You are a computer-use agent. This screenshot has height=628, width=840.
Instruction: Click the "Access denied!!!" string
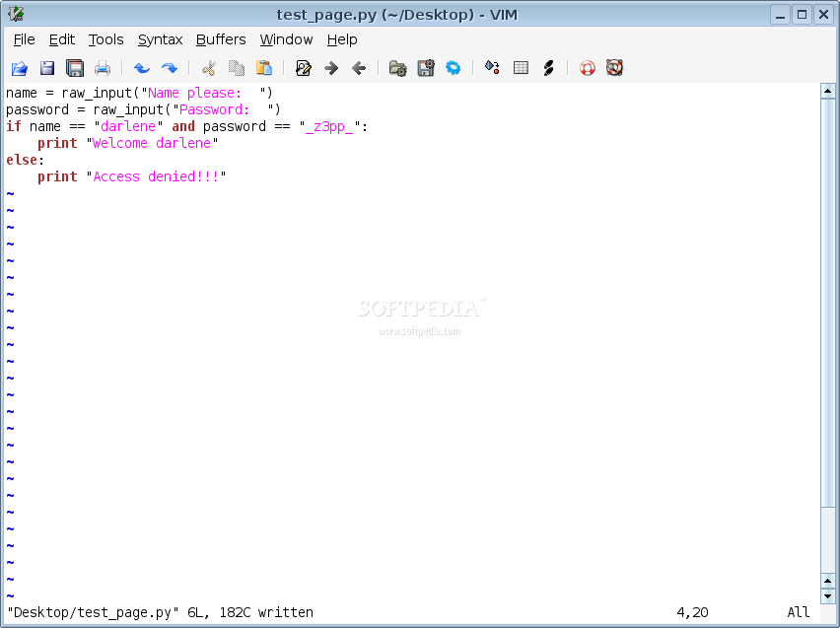pyautogui.click(x=156, y=176)
